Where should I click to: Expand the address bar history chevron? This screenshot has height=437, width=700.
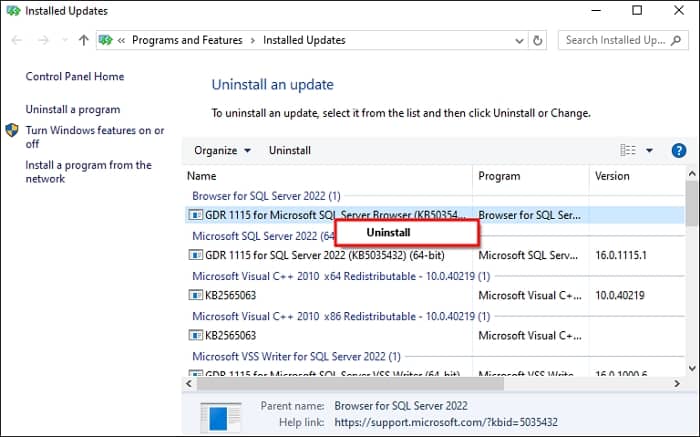(x=519, y=41)
